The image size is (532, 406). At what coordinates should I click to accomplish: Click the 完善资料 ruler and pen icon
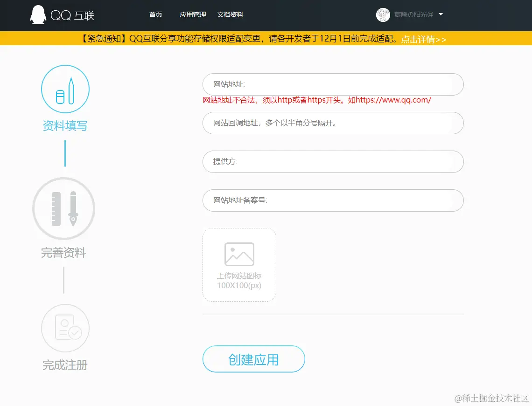tap(64, 208)
